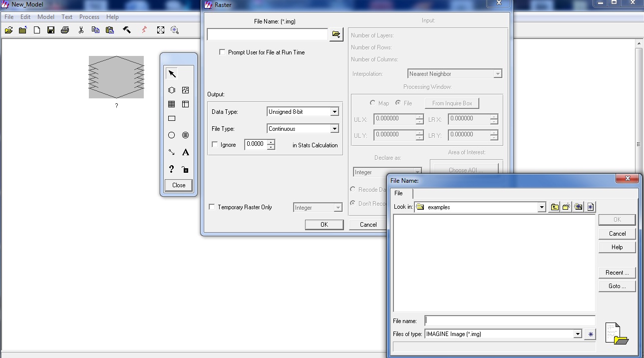Click the File name input in file dialog

point(510,321)
